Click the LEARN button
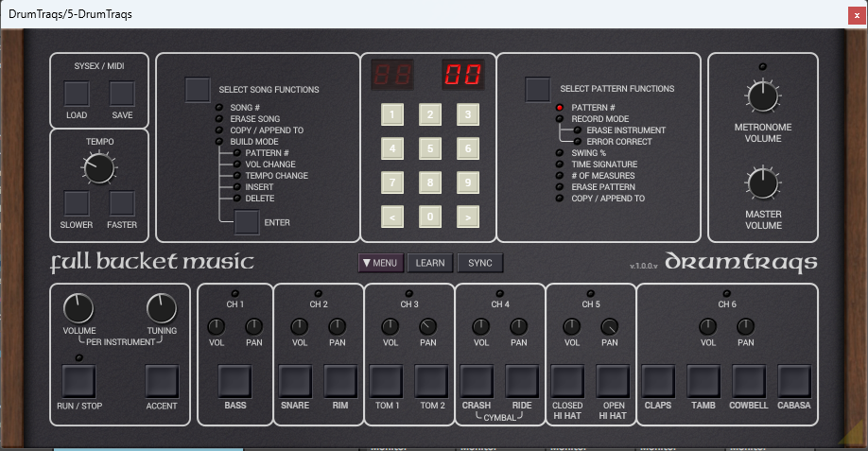Screen dimensions: 868x451 (430, 263)
